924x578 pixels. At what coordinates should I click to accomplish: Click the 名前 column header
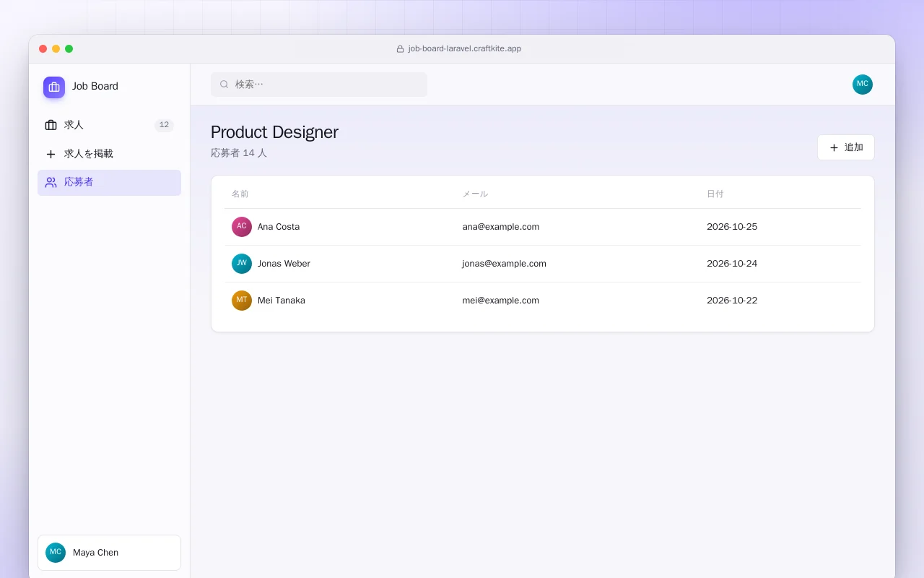pyautogui.click(x=240, y=194)
